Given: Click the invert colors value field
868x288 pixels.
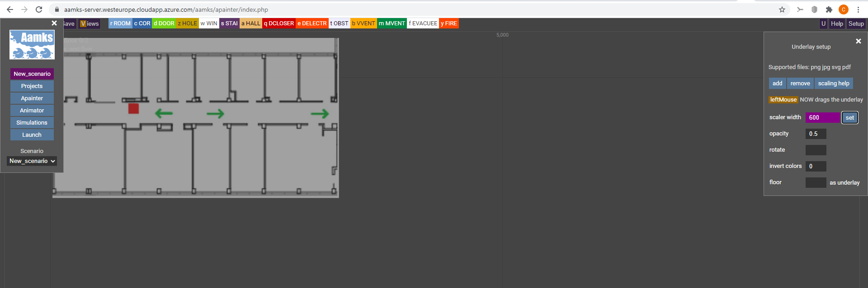Looking at the screenshot, I should point(816,166).
